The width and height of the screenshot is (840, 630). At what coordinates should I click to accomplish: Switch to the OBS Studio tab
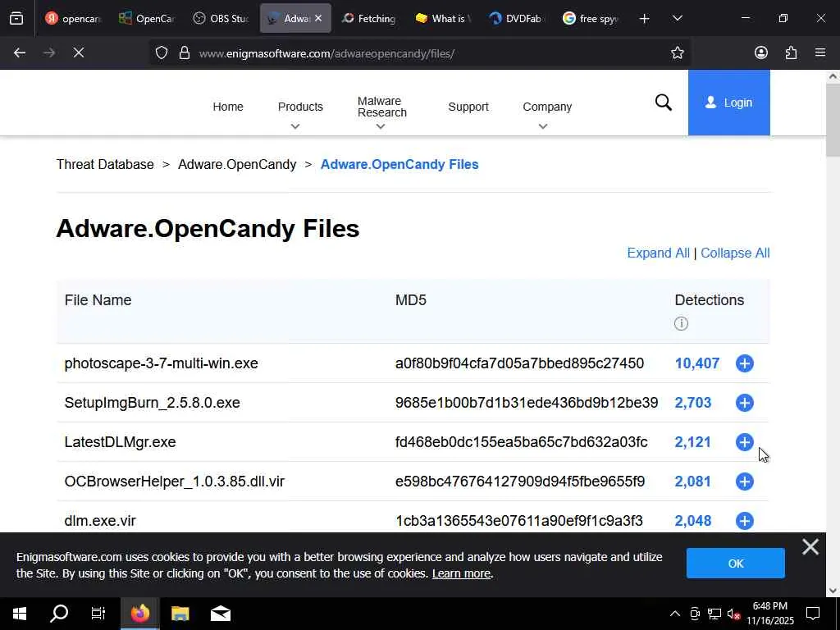[221, 18]
